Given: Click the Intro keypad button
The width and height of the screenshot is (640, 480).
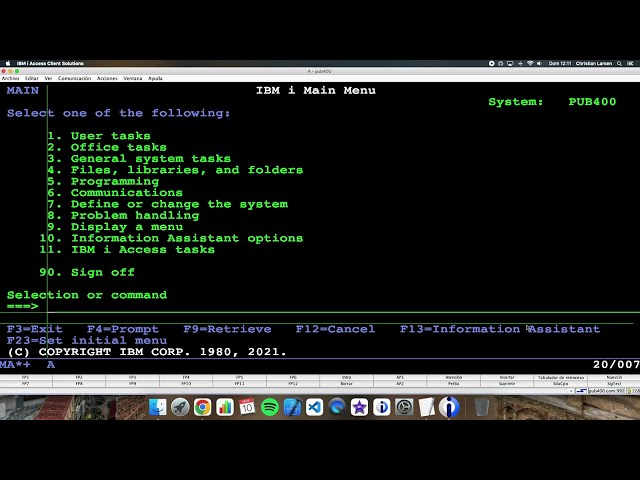Looking at the screenshot, I should 346,378.
